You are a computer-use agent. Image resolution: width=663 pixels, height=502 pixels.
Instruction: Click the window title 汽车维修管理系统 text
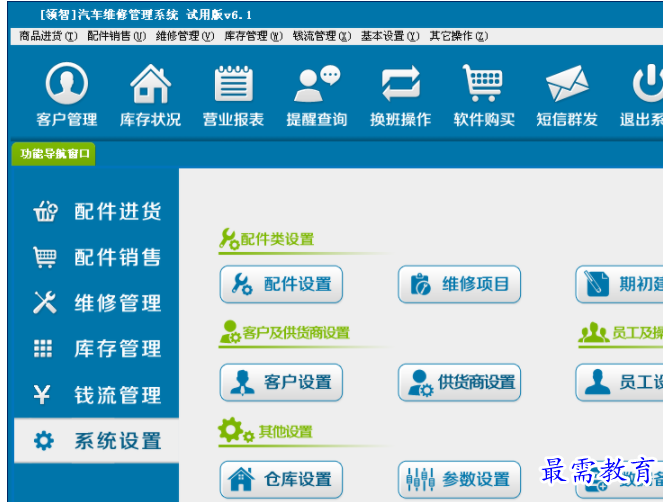[x=128, y=15]
